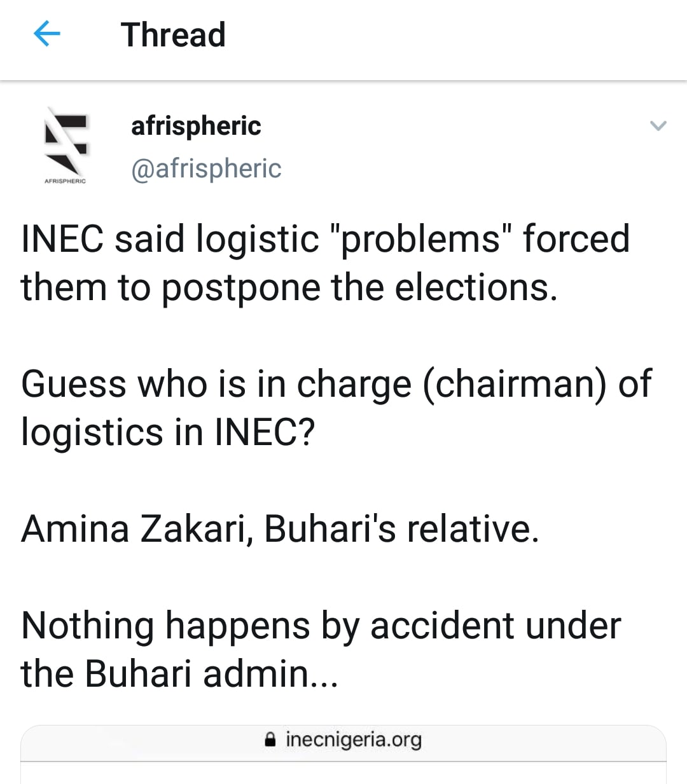Tap the Thread header title
This screenshot has height=784, width=687.
tap(173, 34)
